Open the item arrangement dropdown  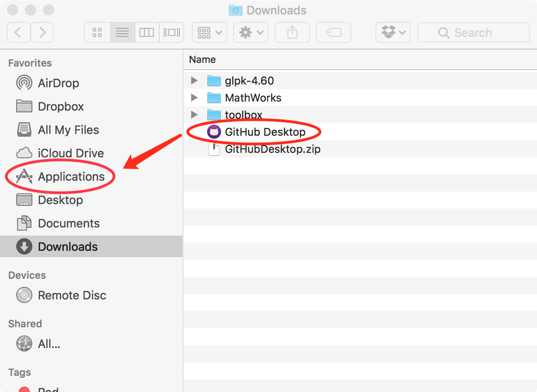[x=210, y=32]
